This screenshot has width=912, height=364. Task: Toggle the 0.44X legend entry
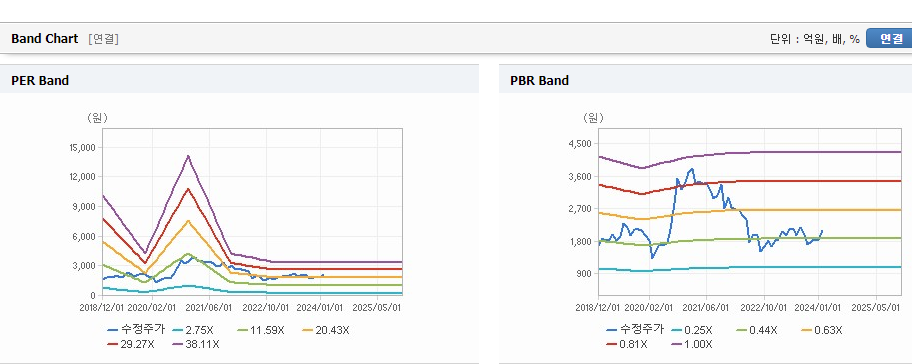[x=756, y=330]
